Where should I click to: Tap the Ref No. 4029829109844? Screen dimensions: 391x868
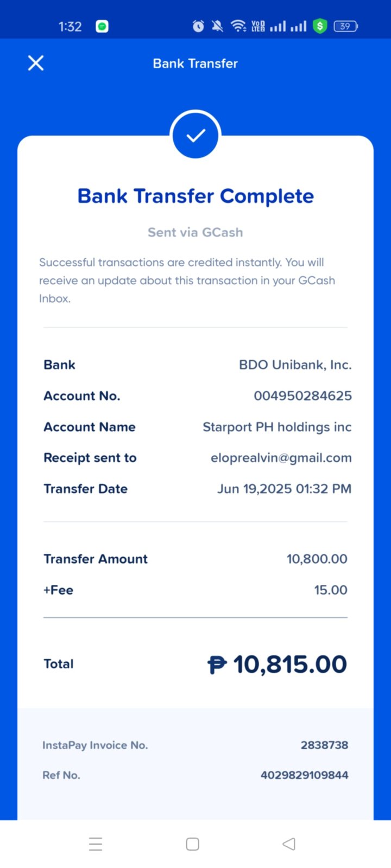[x=304, y=775]
